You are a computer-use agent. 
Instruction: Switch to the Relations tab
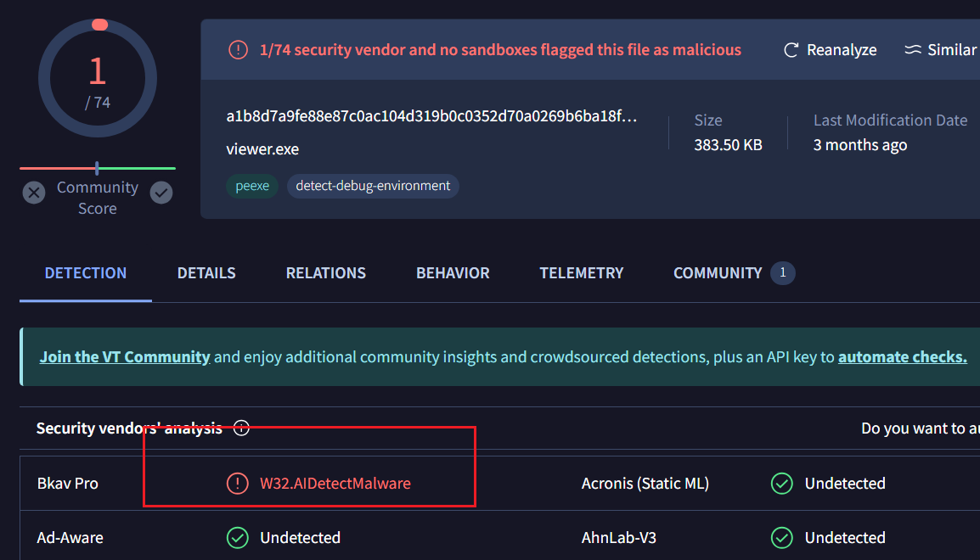pyautogui.click(x=326, y=273)
